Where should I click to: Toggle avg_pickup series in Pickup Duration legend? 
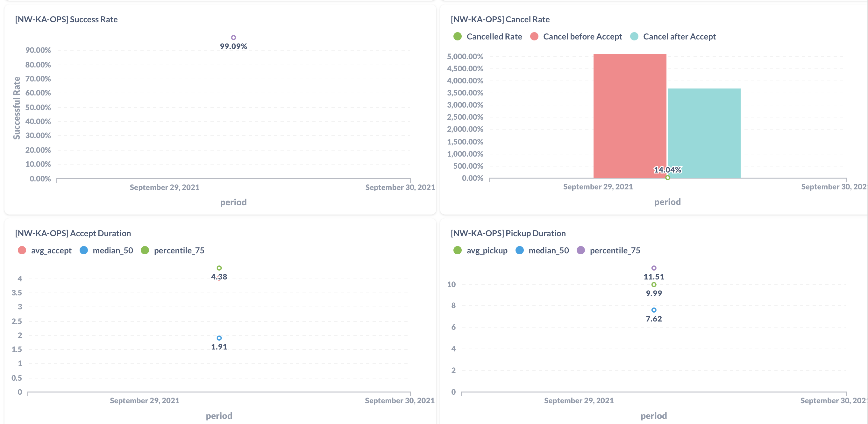[x=487, y=250]
